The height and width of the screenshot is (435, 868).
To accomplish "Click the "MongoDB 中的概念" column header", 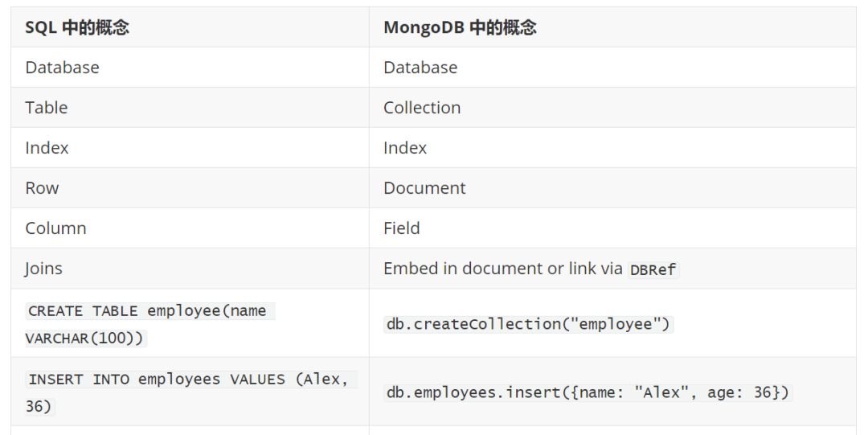I will 460,27.
